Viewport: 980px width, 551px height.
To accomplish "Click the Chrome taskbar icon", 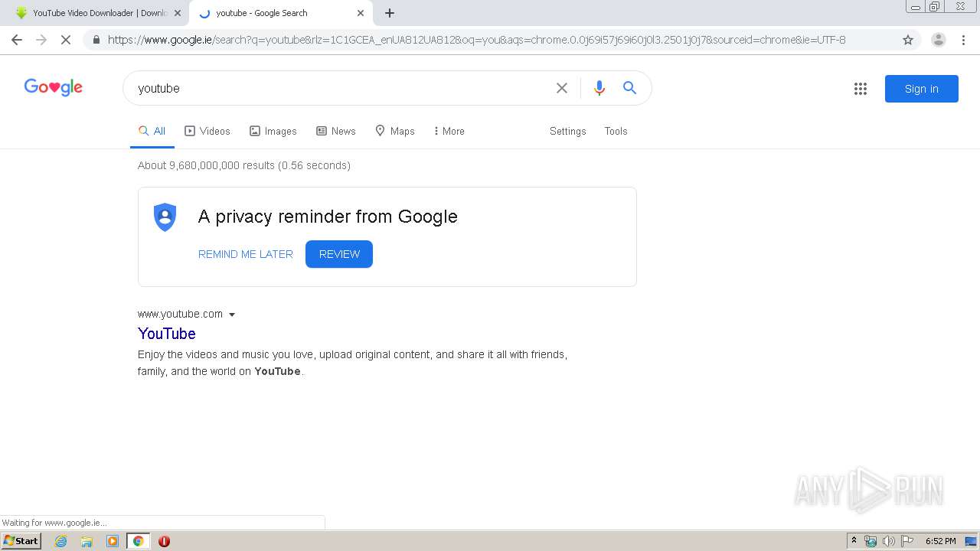I will pos(138,541).
